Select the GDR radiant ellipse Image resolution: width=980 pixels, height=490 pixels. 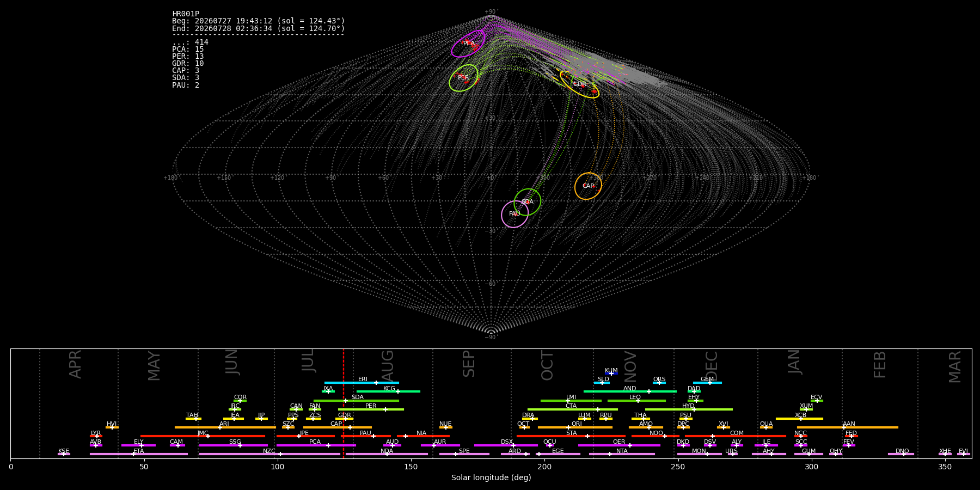(x=579, y=84)
